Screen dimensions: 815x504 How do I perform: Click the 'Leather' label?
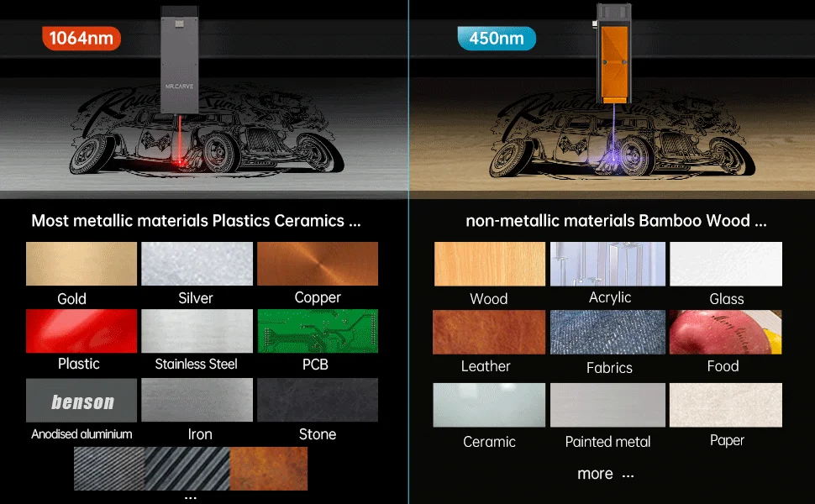point(486,366)
